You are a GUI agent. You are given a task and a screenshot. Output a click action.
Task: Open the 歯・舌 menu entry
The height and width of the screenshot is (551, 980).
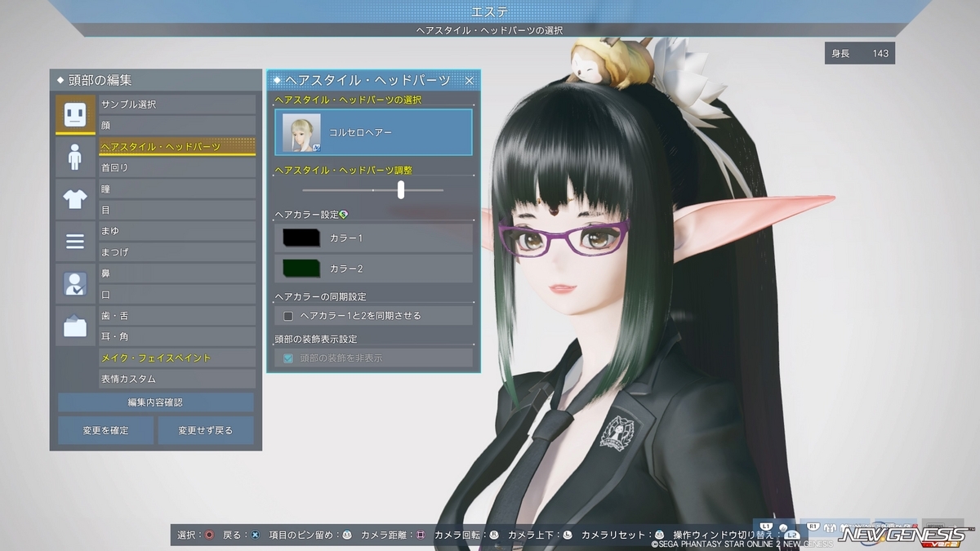point(177,315)
